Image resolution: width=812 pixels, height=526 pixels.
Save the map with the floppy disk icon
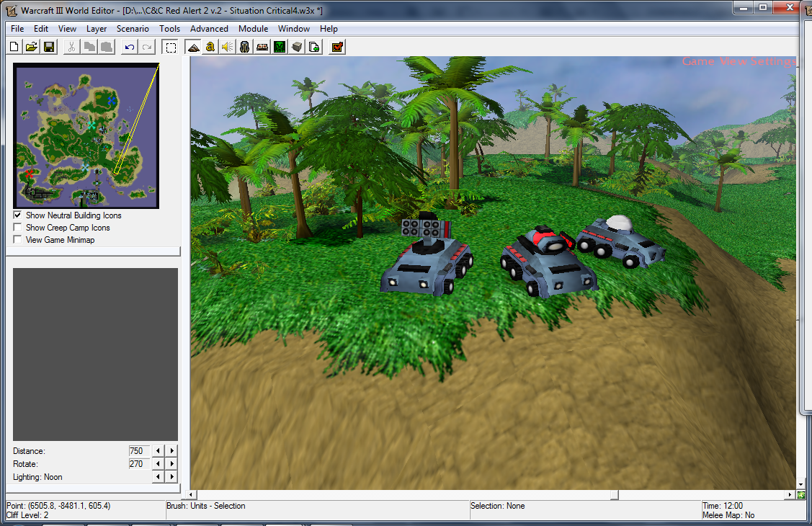click(49, 47)
